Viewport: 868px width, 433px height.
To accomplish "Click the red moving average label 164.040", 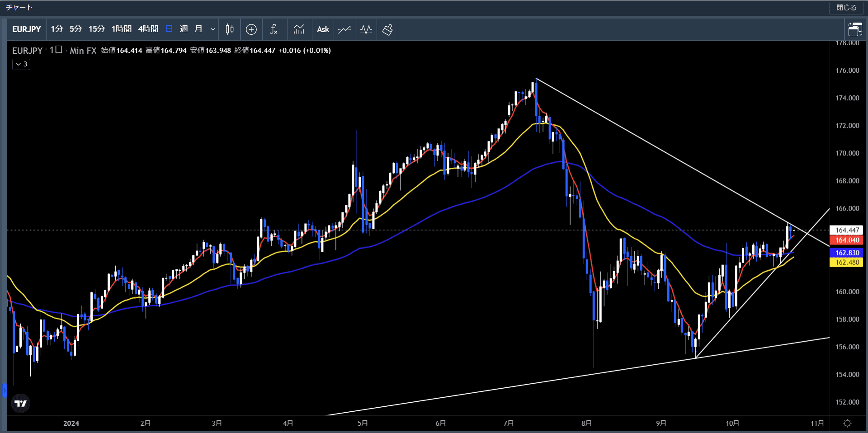I will [847, 240].
